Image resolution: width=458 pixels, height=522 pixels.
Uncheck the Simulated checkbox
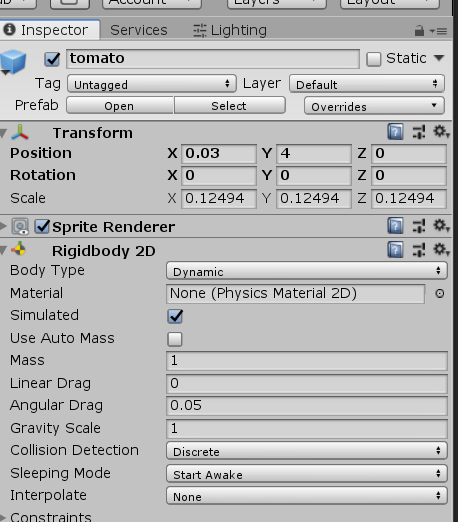(175, 316)
